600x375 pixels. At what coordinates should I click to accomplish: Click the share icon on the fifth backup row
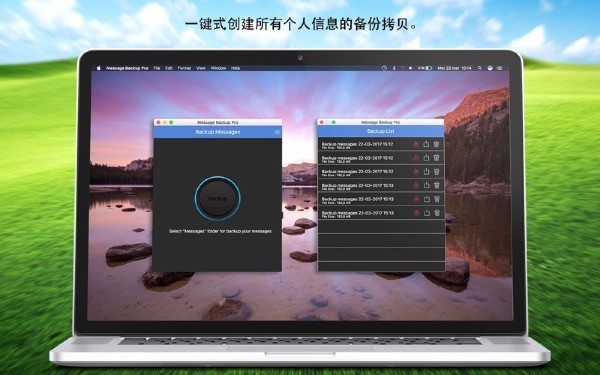pos(426,199)
